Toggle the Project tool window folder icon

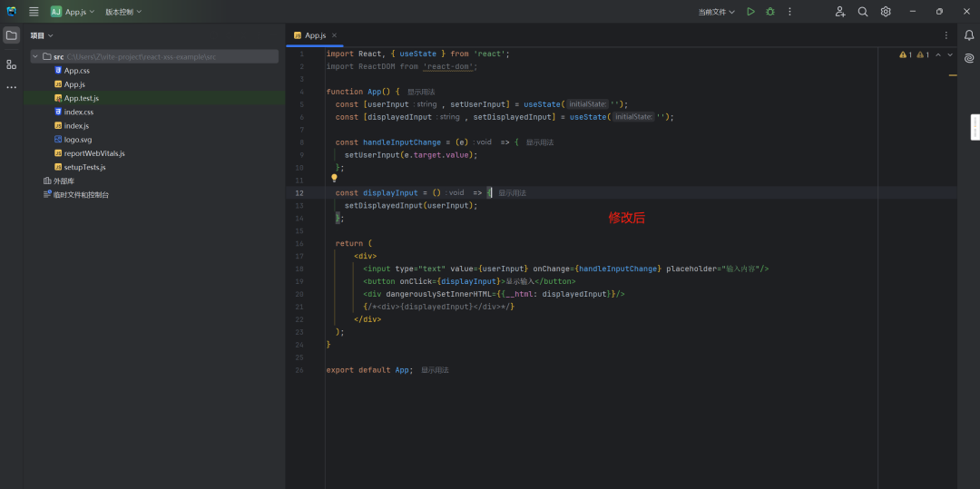click(x=11, y=35)
